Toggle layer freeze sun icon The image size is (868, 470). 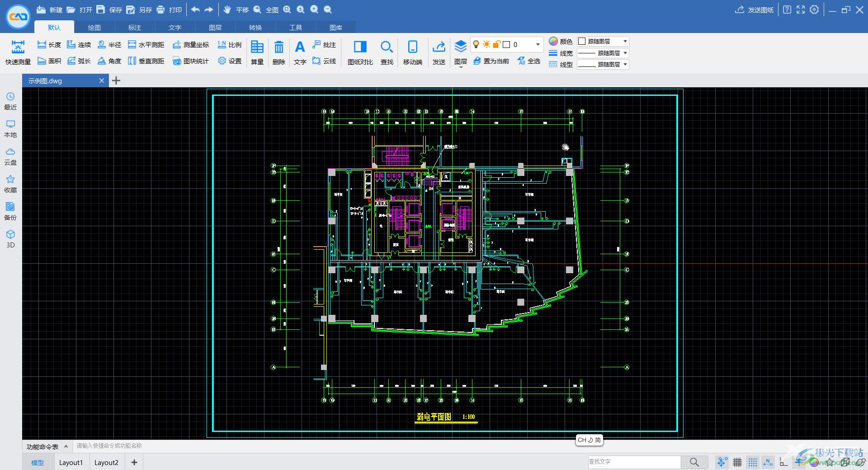[486, 44]
